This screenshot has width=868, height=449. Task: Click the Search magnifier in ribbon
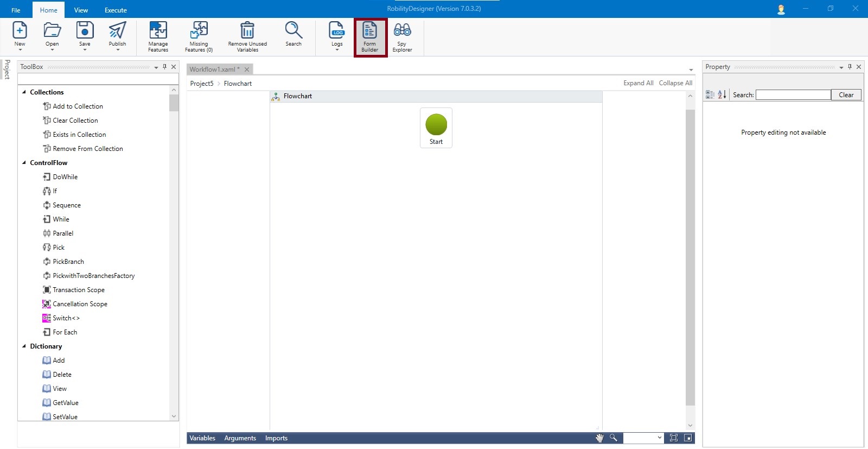click(x=293, y=34)
